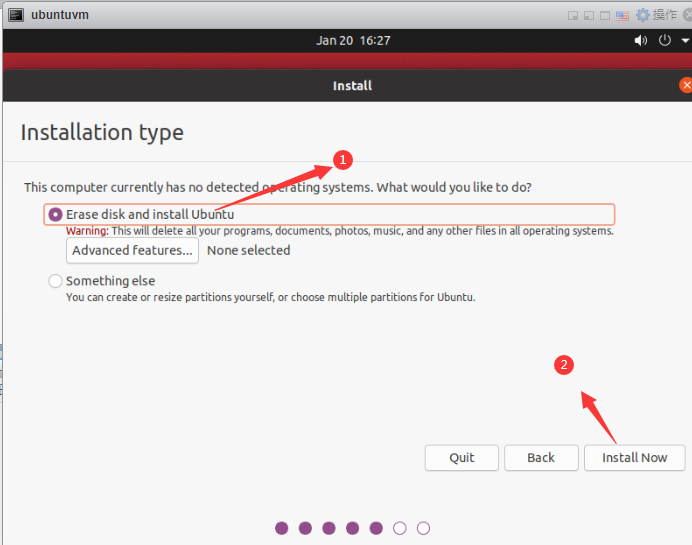The width and height of the screenshot is (692, 545).
Task: Open the gear 操作 actions menu
Action: [x=656, y=15]
